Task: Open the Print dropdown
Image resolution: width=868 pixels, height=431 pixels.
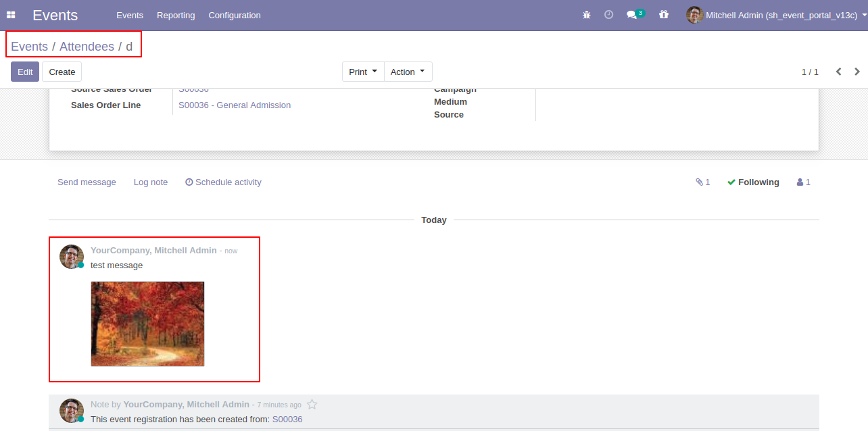Action: [x=363, y=72]
